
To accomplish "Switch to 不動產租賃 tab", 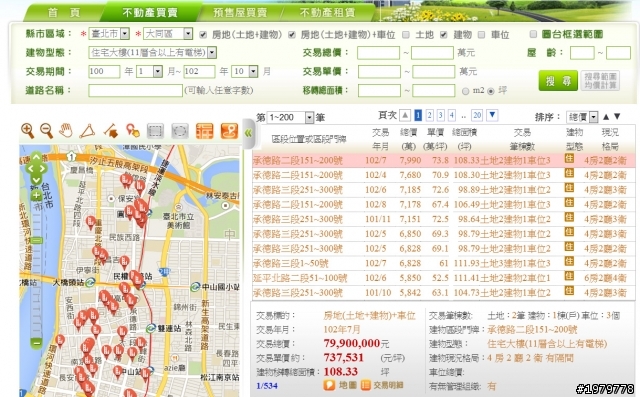I will 327,13.
